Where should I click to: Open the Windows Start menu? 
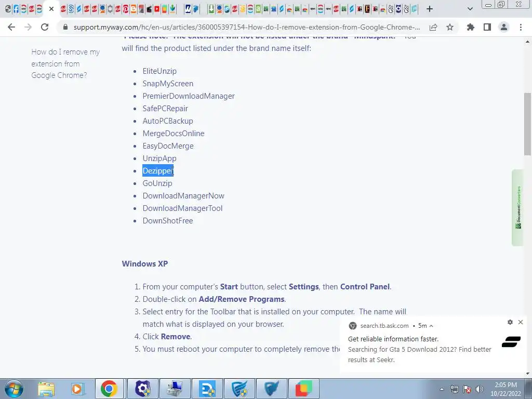(14, 389)
